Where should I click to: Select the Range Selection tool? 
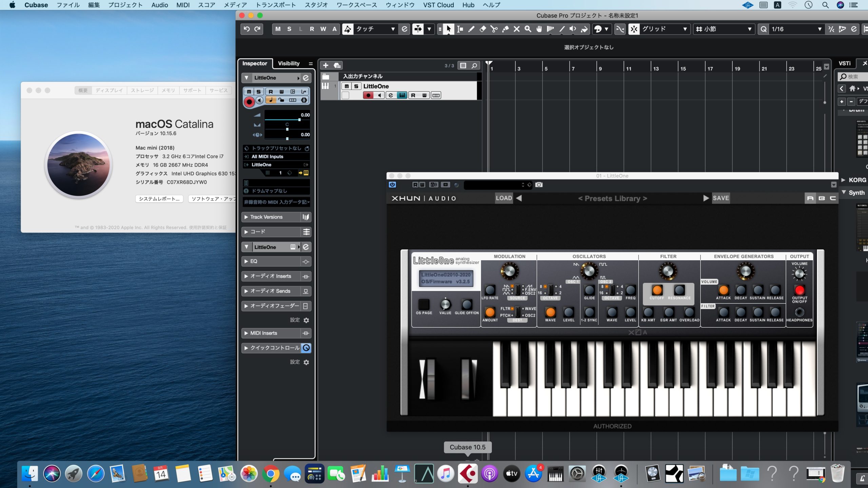460,29
